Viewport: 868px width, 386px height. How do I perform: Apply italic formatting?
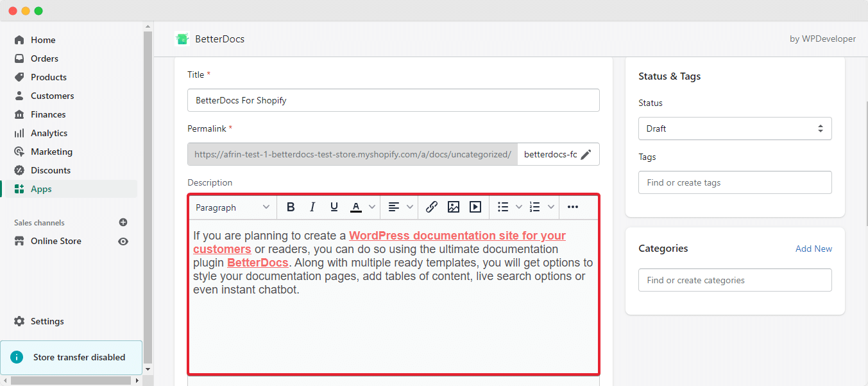pyautogui.click(x=312, y=206)
